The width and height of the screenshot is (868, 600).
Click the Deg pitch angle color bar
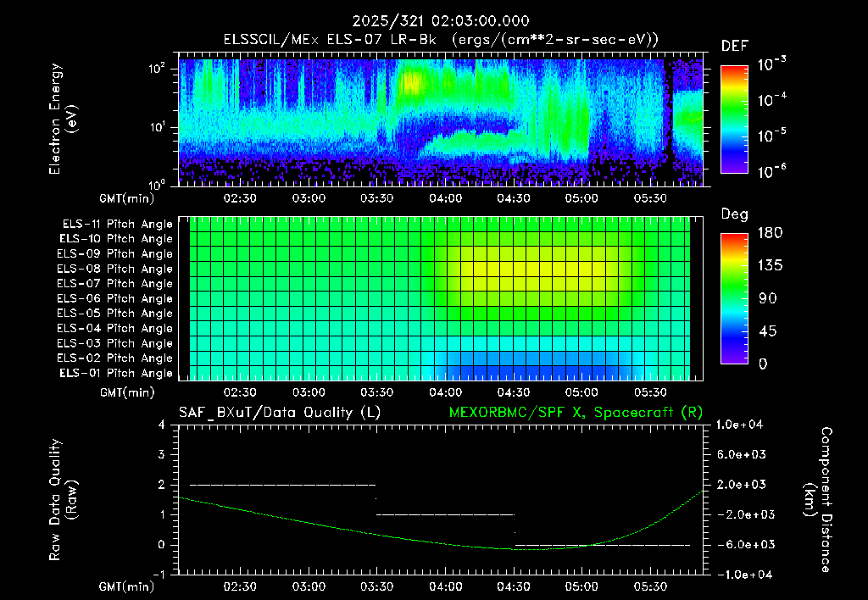(x=734, y=298)
